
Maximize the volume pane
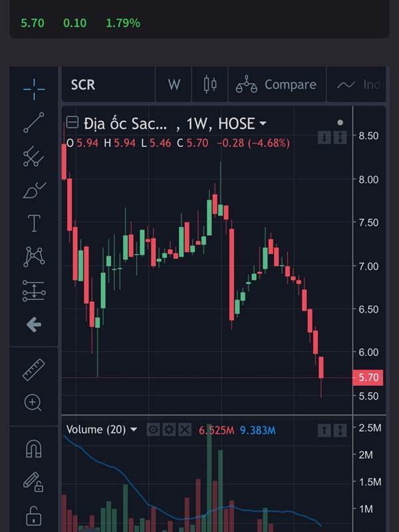point(340,430)
